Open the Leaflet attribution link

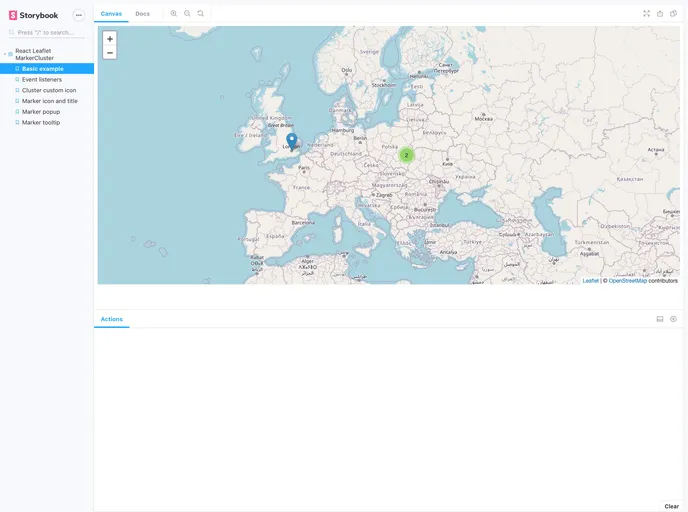tap(591, 281)
